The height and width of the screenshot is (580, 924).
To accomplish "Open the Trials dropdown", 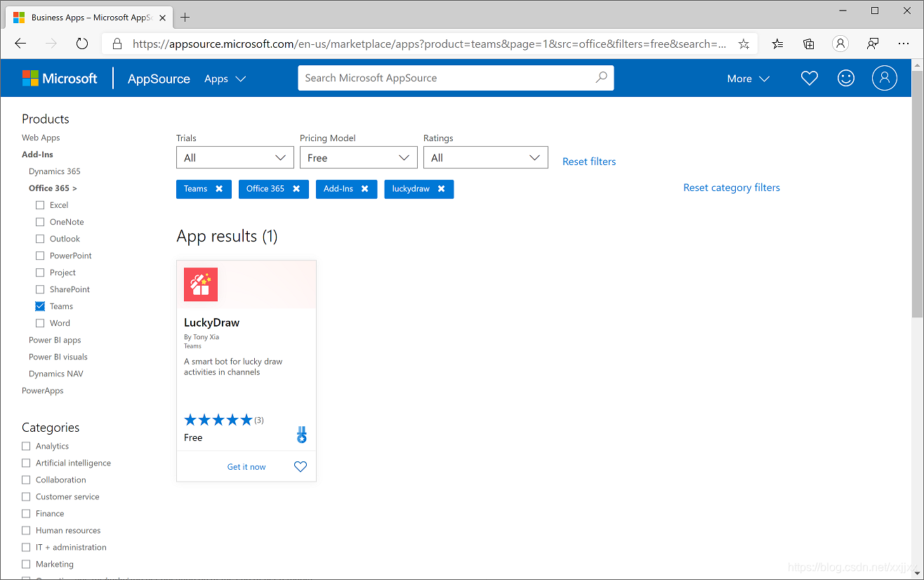I will [235, 157].
